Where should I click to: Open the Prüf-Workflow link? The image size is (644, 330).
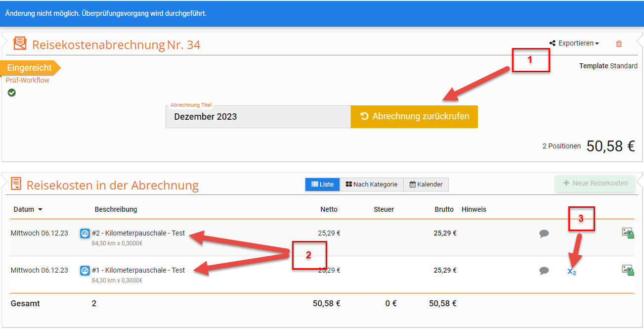pyautogui.click(x=28, y=80)
